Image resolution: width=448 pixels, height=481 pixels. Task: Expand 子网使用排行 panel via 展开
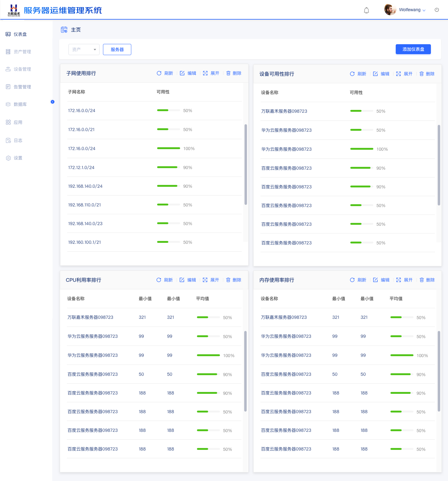[215, 73]
